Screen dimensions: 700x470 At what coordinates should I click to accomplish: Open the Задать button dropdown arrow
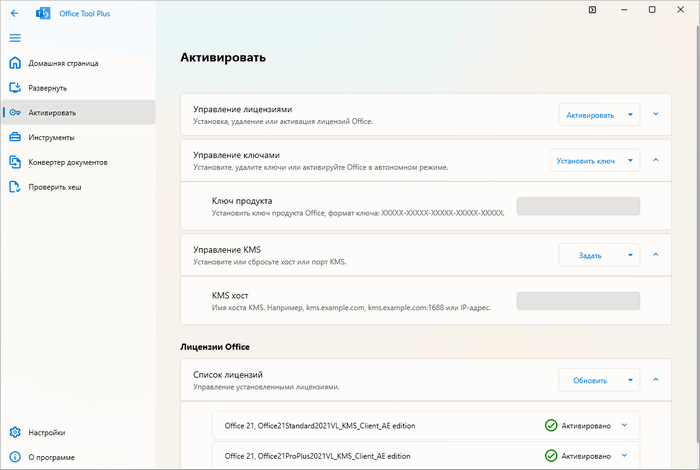630,255
